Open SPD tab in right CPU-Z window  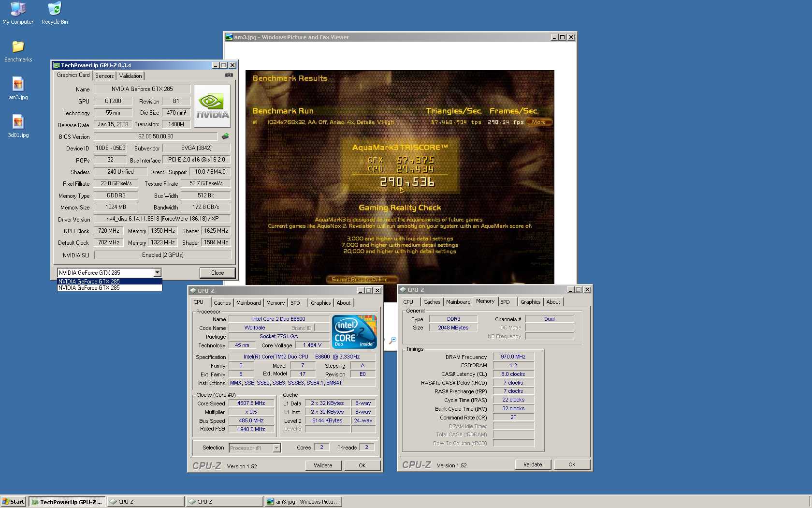[x=505, y=302]
